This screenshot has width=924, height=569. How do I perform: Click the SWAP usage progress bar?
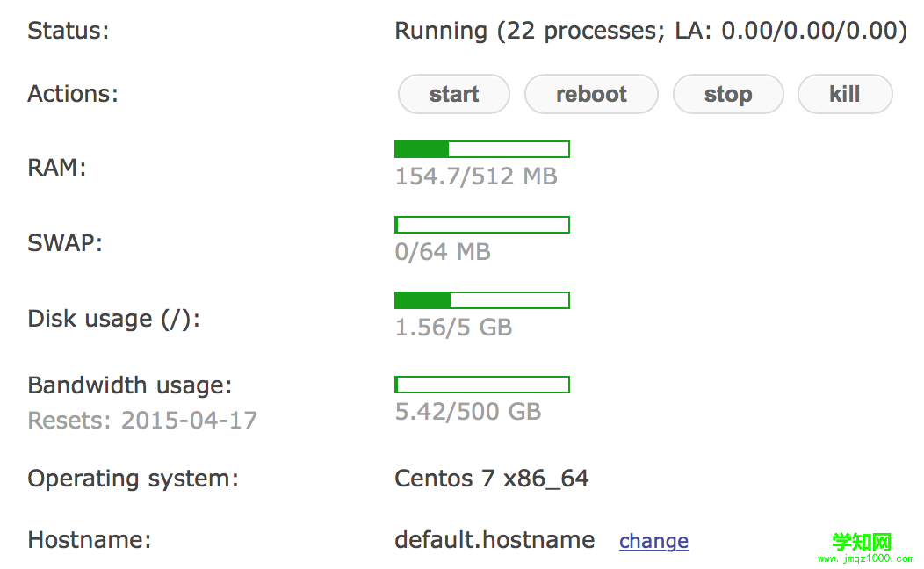pos(482,225)
